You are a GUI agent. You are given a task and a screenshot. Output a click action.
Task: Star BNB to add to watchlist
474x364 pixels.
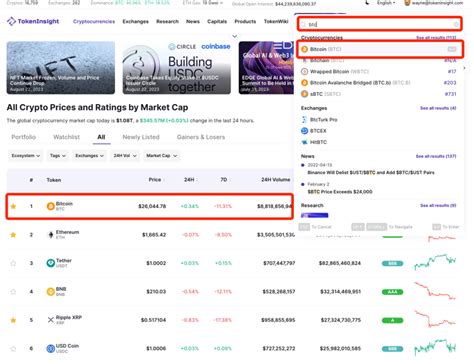click(x=13, y=292)
